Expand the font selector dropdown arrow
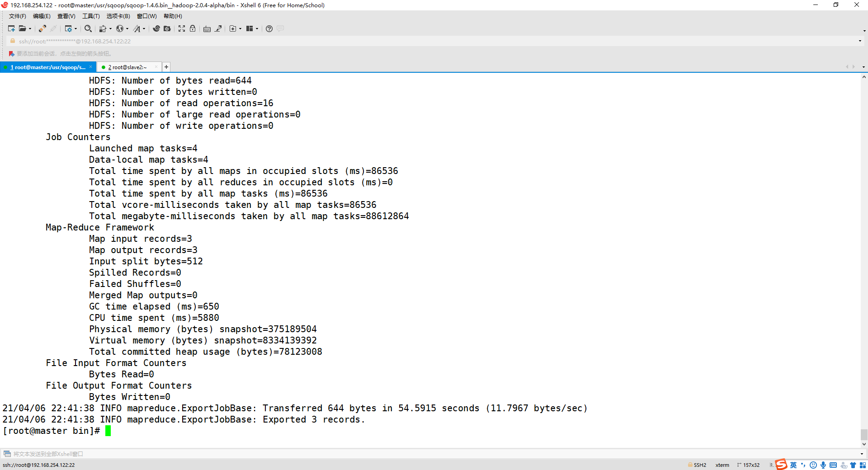Screen dimensions: 868x470 (145, 28)
